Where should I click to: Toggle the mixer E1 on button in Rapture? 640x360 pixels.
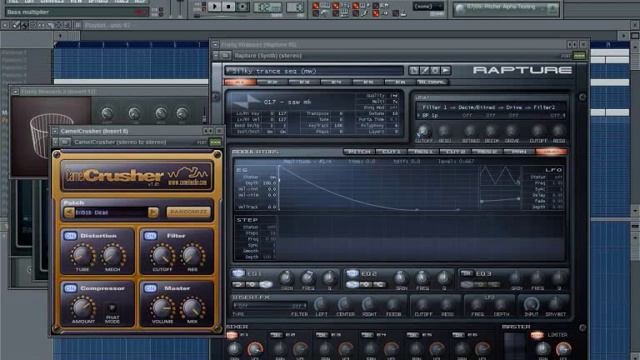[232, 335]
